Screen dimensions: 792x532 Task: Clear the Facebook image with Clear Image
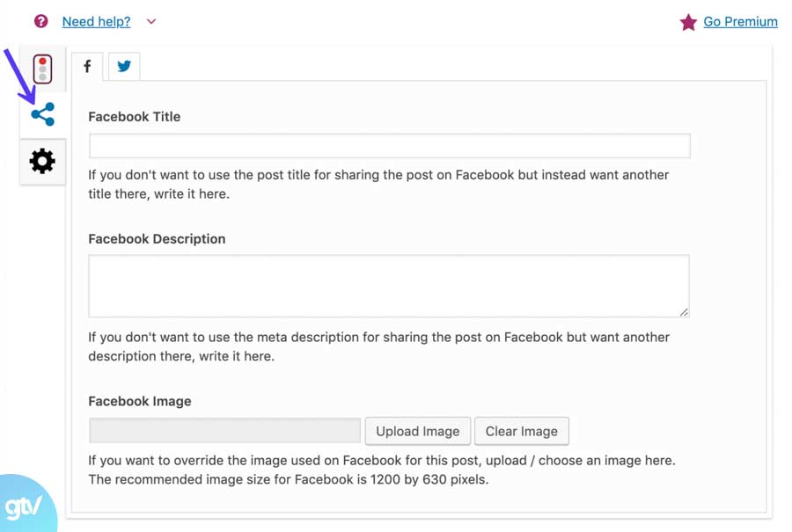coord(522,431)
